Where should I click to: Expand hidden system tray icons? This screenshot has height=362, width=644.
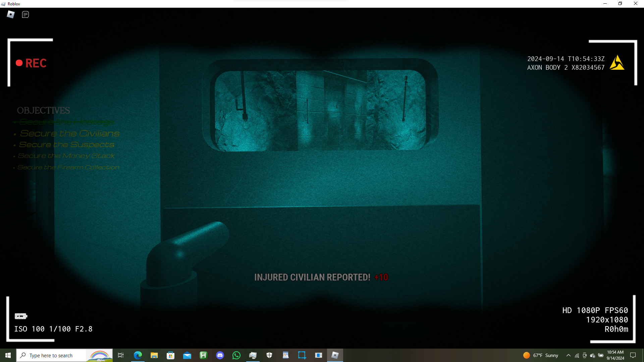point(568,355)
